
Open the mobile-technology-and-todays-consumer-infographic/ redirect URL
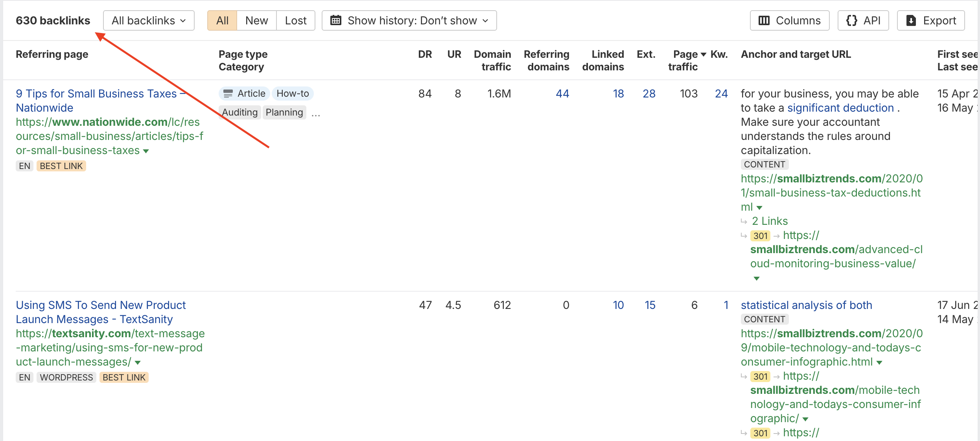[x=836, y=397]
